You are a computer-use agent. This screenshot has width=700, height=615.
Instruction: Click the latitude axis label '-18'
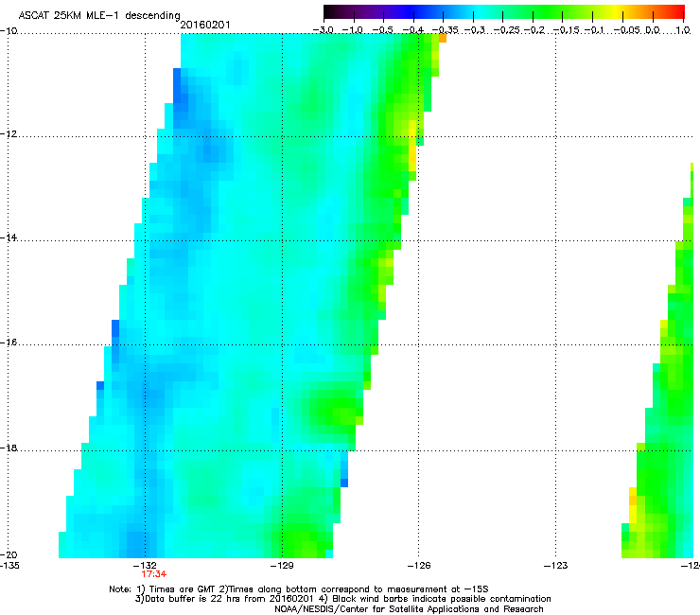9,448
